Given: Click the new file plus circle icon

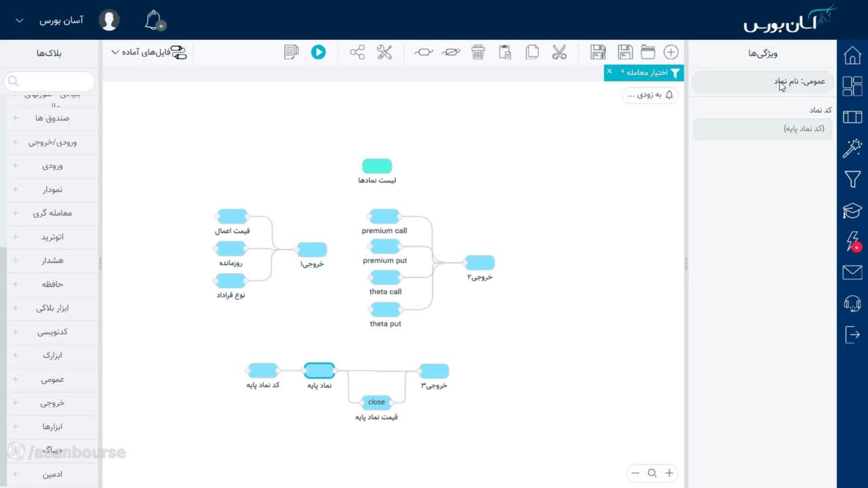Looking at the screenshot, I should (x=671, y=52).
